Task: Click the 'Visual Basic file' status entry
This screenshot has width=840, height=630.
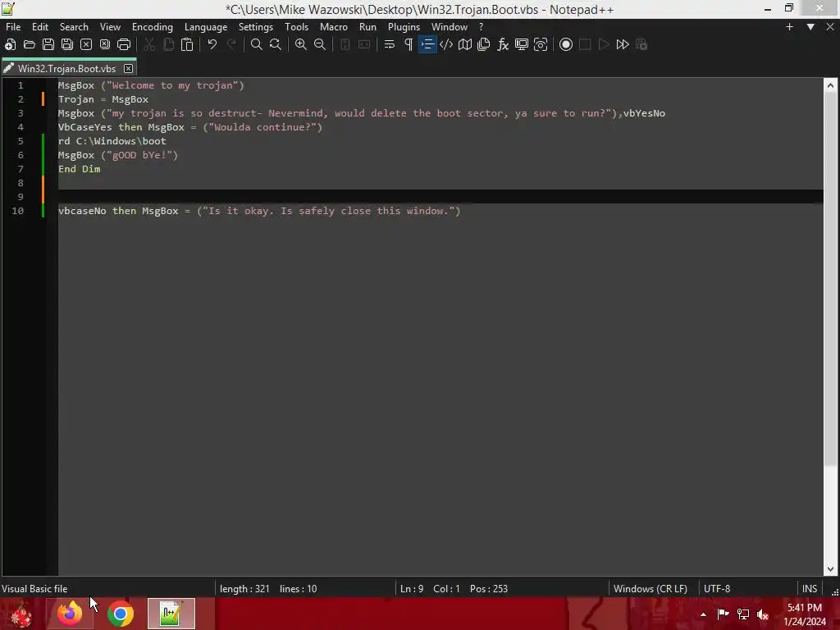Action: (34, 589)
